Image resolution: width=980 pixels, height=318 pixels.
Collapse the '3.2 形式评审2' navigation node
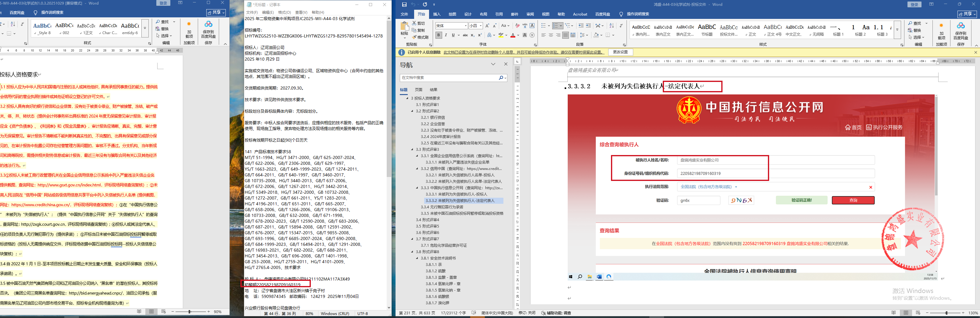[x=412, y=111]
